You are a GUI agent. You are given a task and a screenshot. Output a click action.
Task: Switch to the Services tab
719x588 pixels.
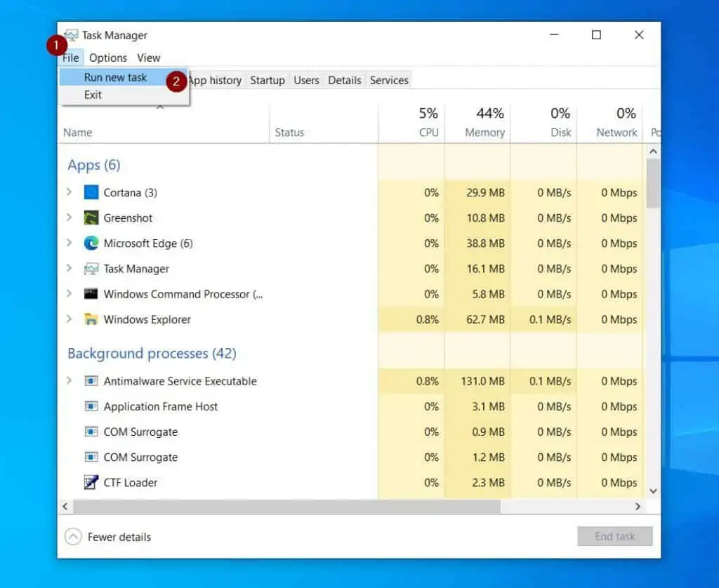click(x=389, y=80)
